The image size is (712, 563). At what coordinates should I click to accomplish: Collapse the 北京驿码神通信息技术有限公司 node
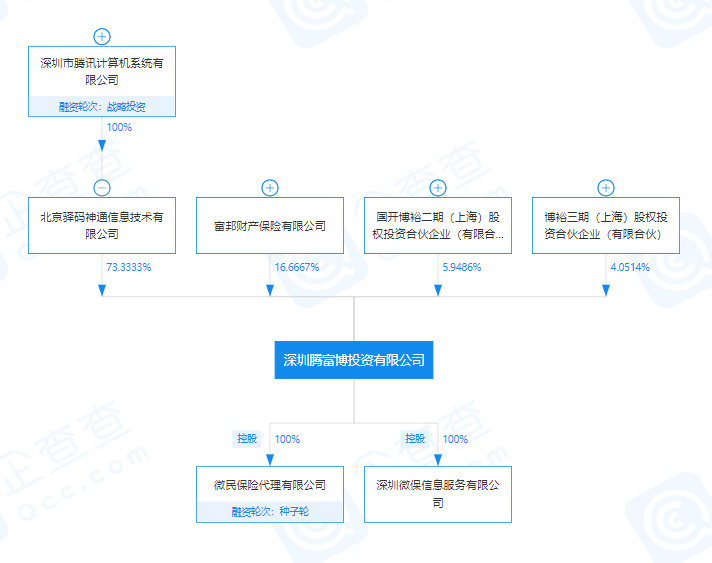(102, 188)
